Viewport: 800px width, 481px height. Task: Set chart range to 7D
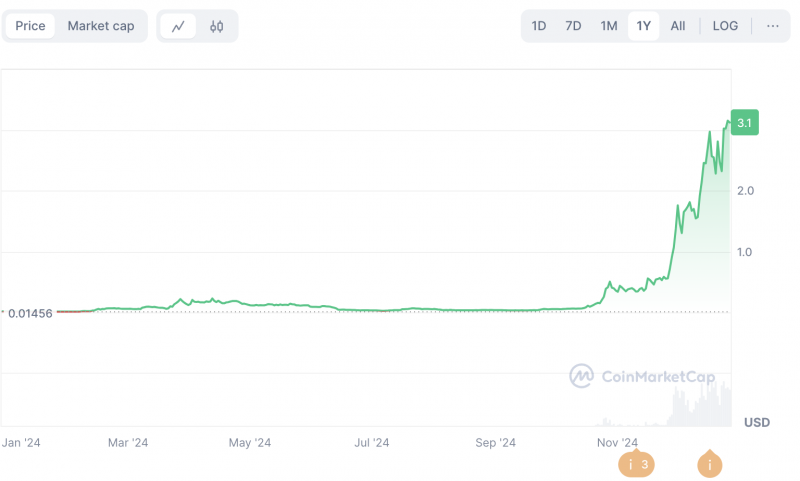pos(573,26)
